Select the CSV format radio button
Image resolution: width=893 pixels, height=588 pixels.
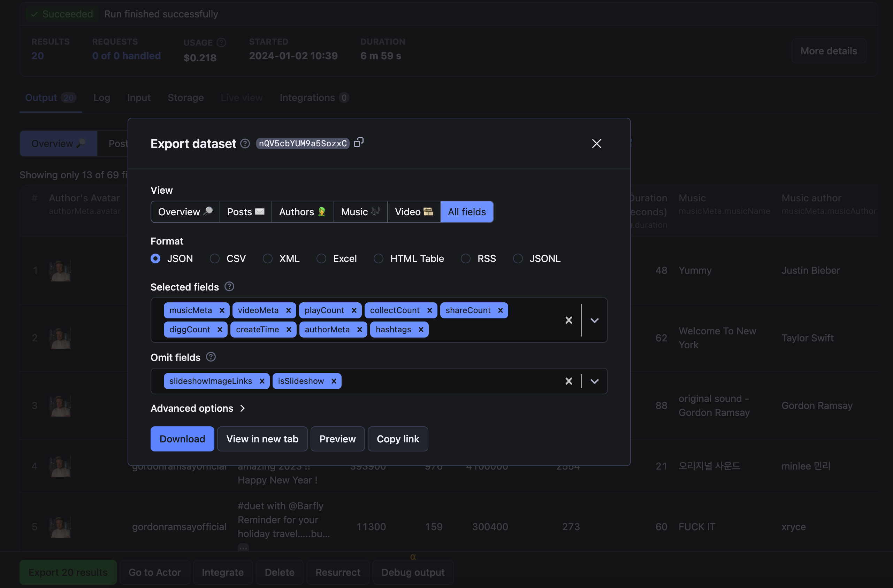215,258
